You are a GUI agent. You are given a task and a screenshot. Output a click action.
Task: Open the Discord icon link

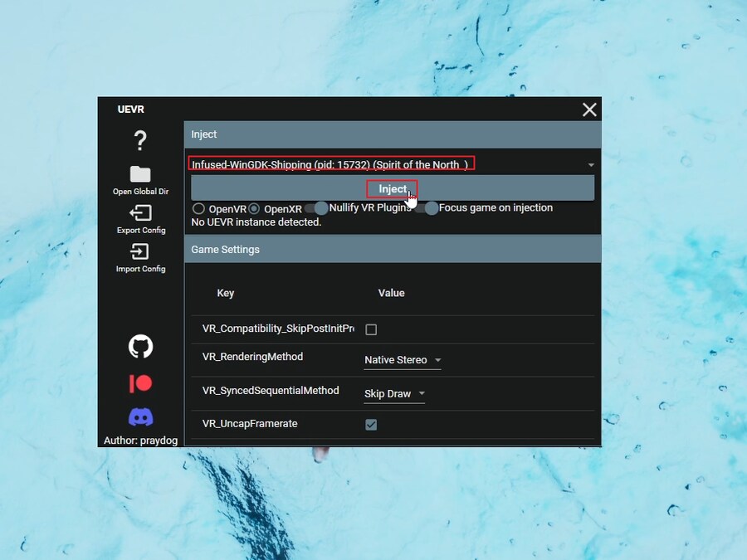tap(140, 416)
